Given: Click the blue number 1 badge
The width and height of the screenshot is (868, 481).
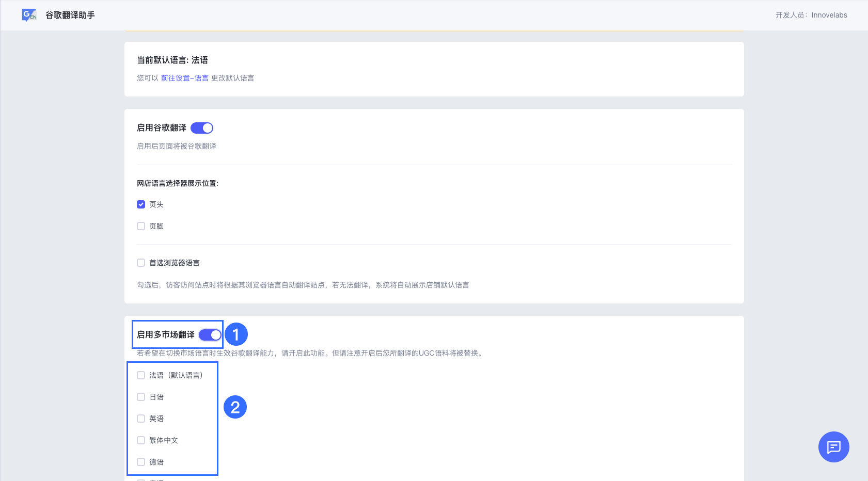Looking at the screenshot, I should tap(236, 334).
